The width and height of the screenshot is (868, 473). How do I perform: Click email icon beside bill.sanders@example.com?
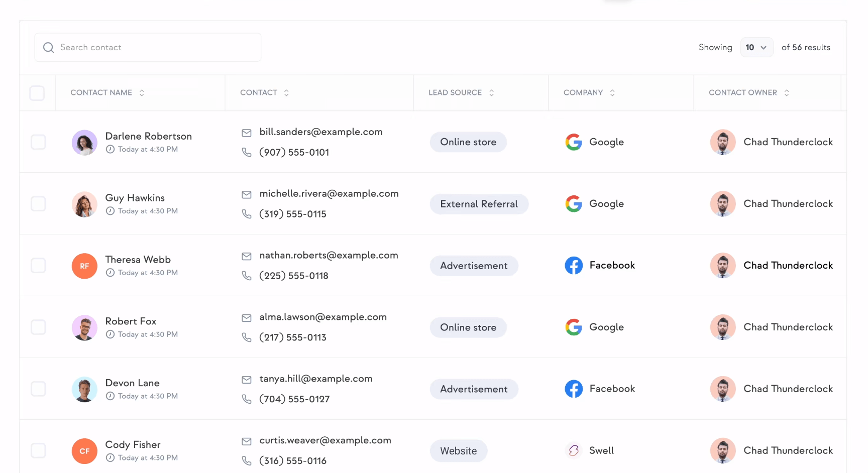pyautogui.click(x=247, y=133)
